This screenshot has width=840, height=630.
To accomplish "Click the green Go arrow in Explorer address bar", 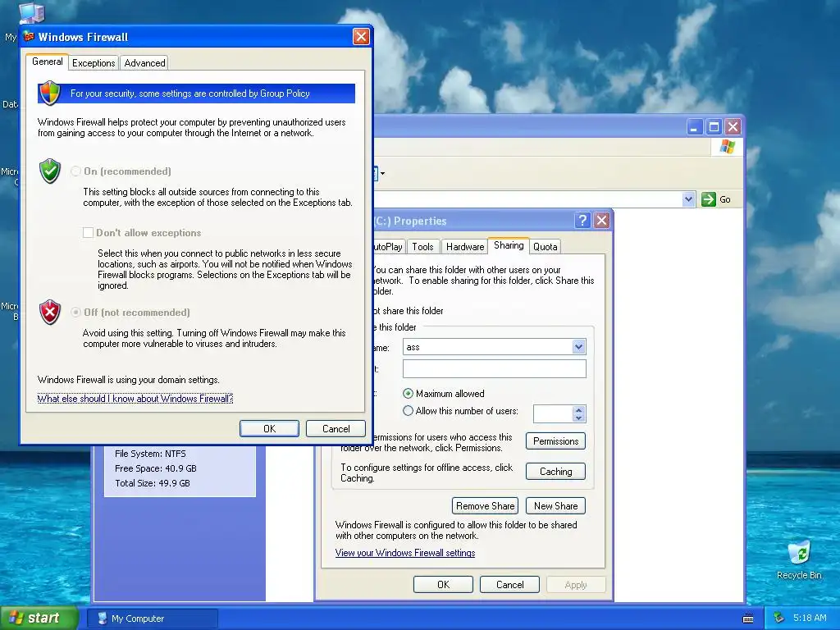I will point(709,199).
